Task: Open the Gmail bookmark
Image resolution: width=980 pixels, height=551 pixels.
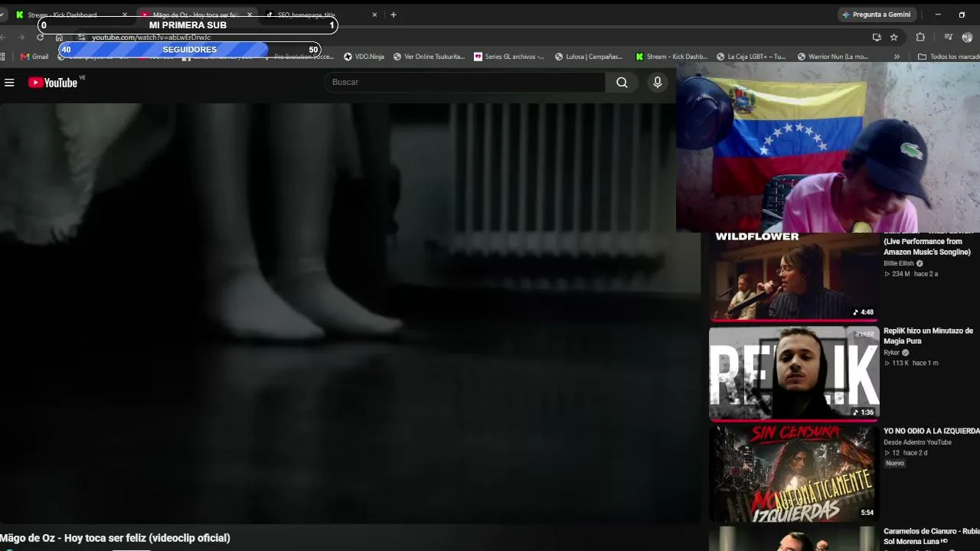Action: click(34, 57)
